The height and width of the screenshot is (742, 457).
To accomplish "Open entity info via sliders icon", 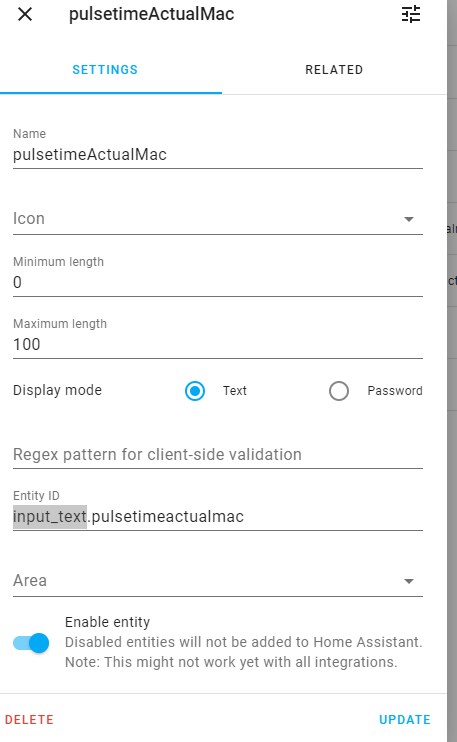I will pyautogui.click(x=411, y=14).
